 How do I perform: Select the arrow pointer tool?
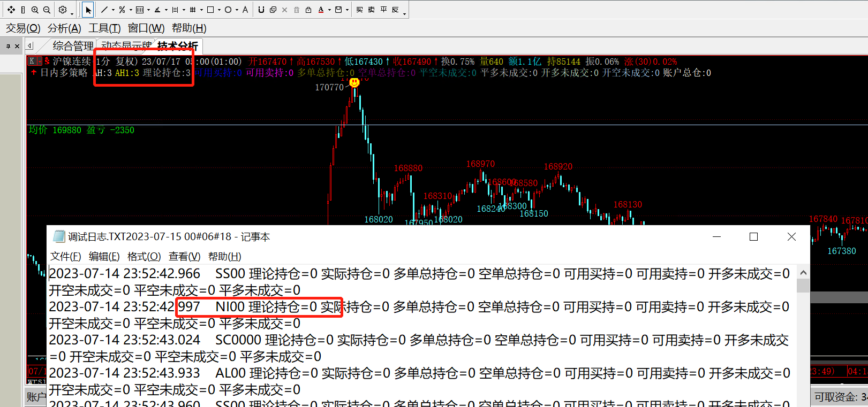88,10
